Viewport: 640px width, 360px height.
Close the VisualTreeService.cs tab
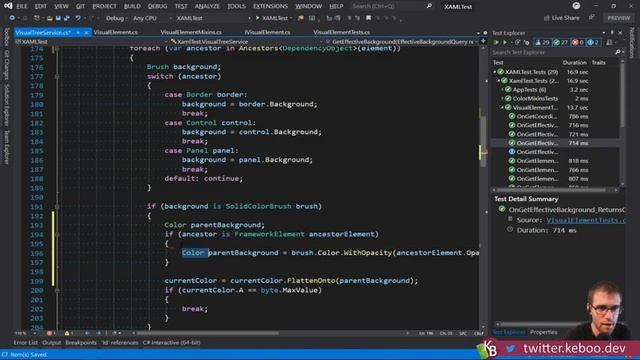click(x=87, y=32)
